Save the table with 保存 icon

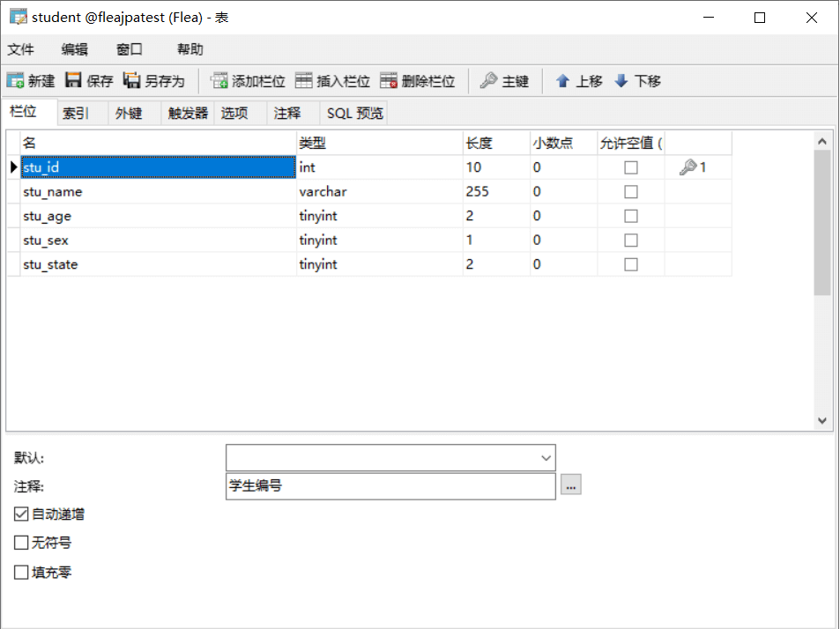coord(73,80)
